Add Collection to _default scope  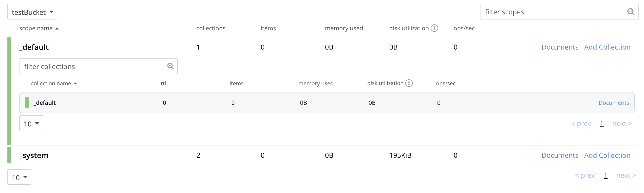coord(607,47)
